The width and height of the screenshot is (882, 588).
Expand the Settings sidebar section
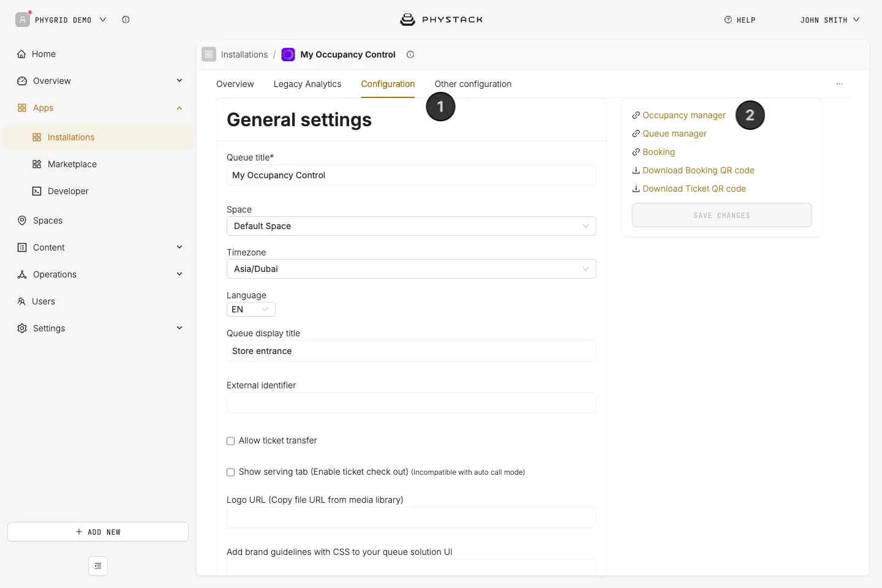tap(179, 328)
